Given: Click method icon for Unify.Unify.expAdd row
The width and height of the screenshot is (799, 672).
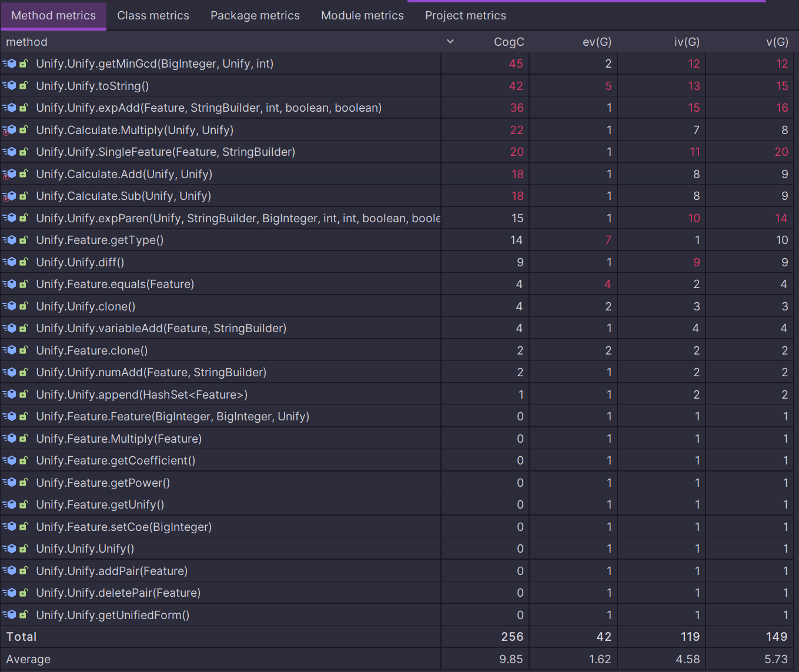Looking at the screenshot, I should [9, 108].
